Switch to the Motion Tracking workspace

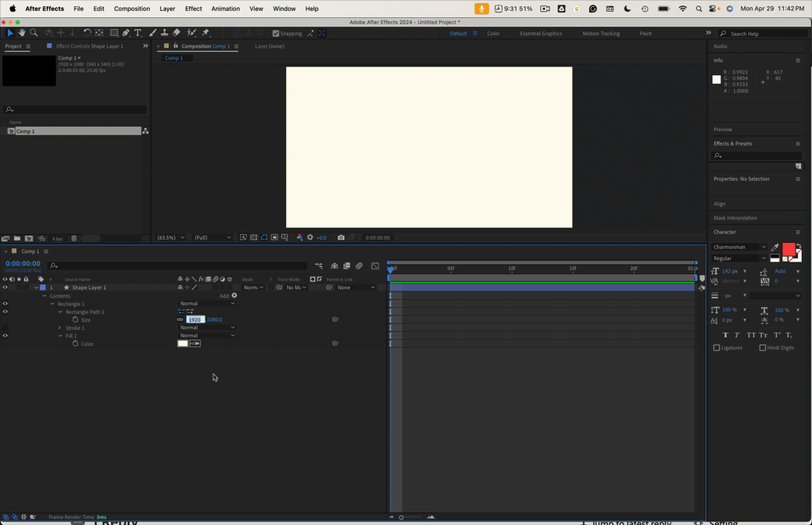(600, 33)
